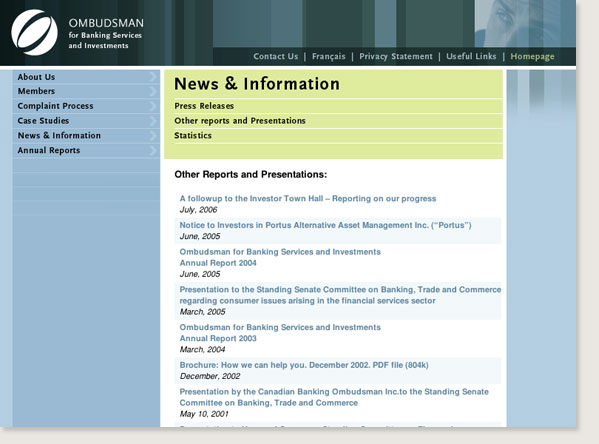
Task: Open Contact Us page
Action: click(275, 57)
